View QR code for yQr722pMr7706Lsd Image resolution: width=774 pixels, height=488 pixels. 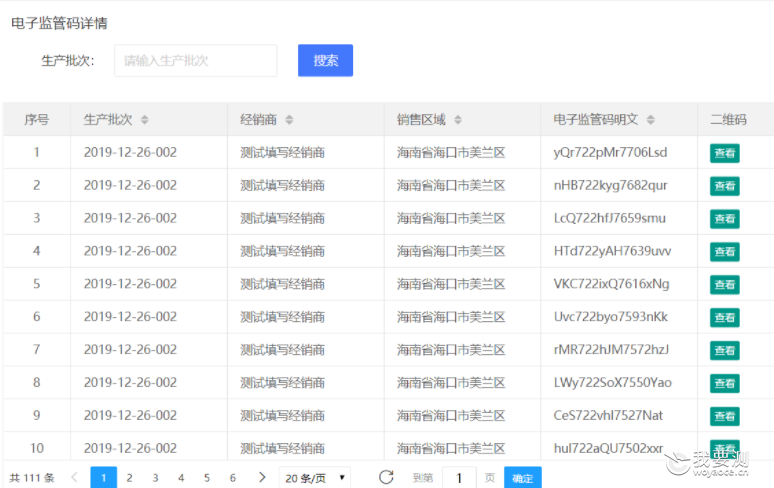point(725,153)
